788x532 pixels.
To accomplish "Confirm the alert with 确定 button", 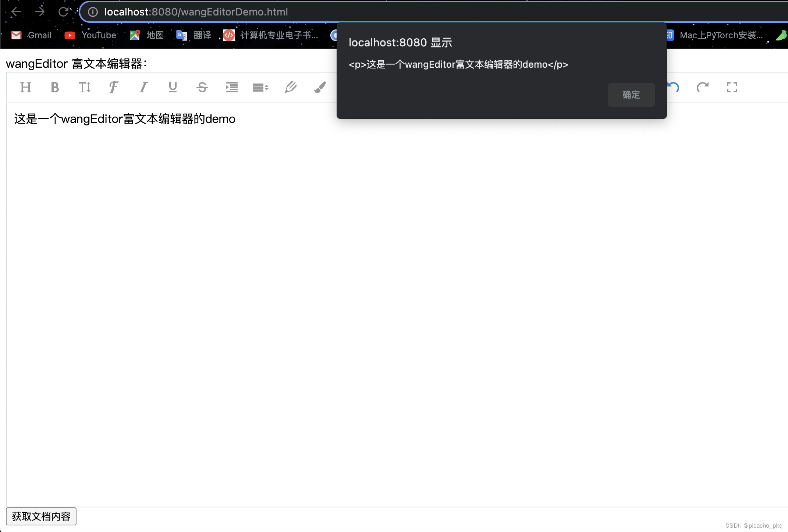I will (631, 95).
